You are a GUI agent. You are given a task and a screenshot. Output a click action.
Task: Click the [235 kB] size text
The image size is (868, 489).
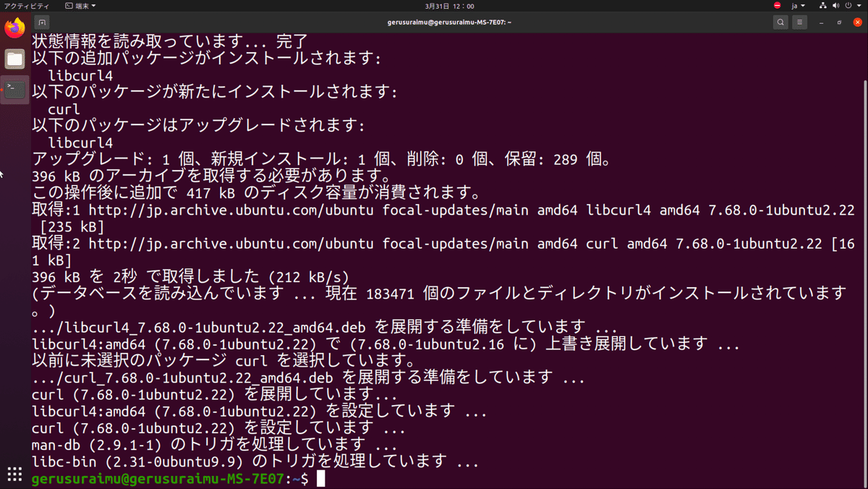pos(72,228)
